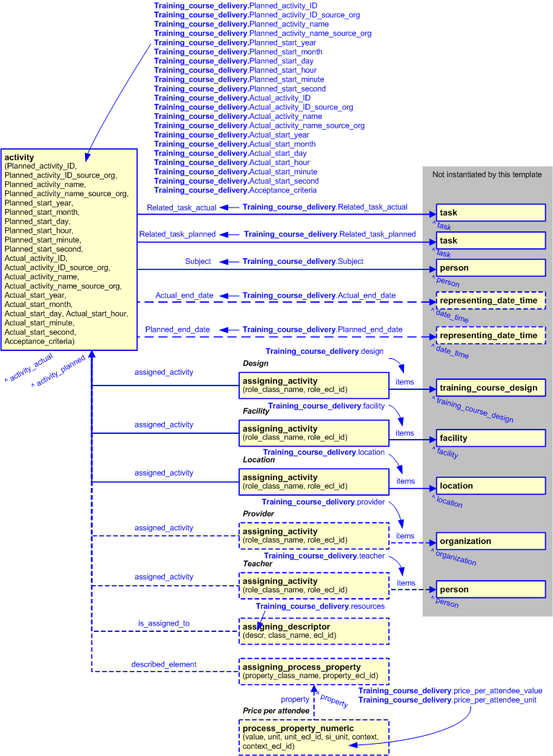Click the italic 'Location' caption
553x756 pixels.
258,460
